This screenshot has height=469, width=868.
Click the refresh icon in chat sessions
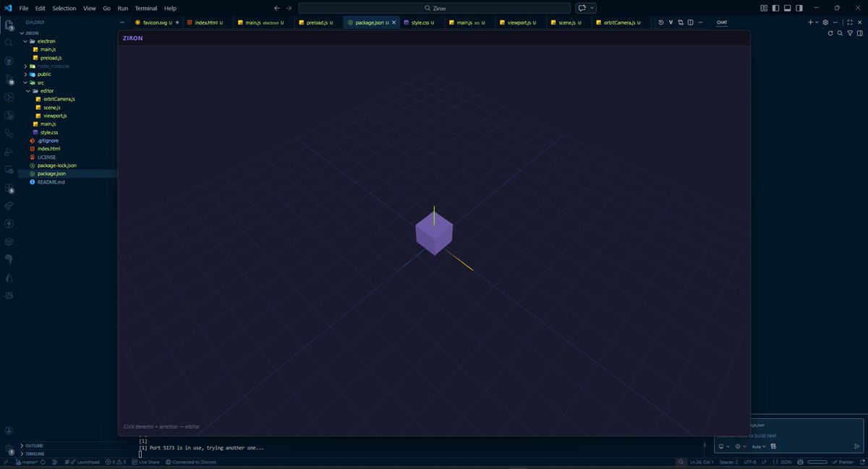point(830,33)
